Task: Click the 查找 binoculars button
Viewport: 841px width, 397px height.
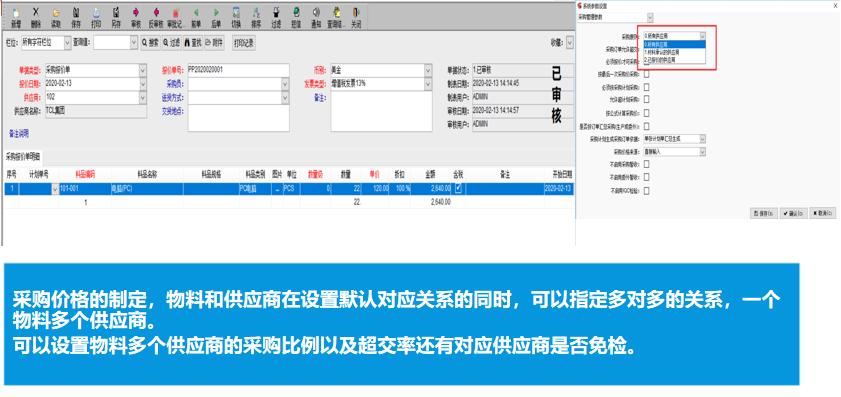Action: [193, 43]
